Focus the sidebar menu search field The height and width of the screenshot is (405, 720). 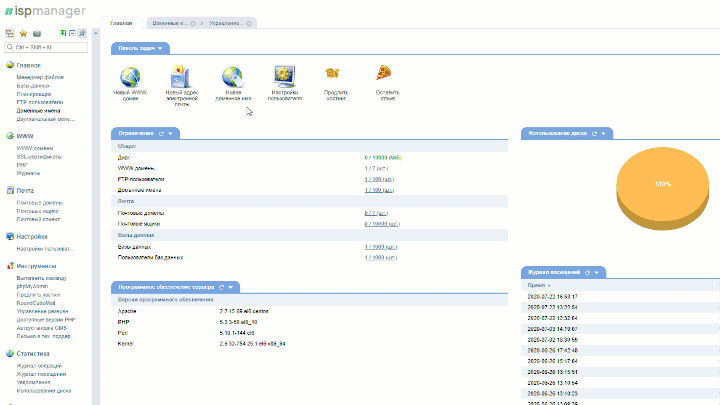click(46, 47)
